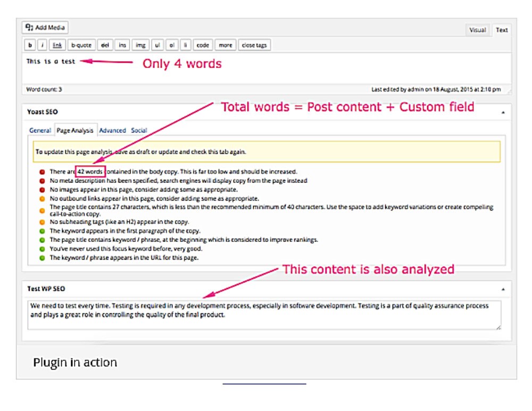Apply bold with the b button
The image size is (532, 411).
coord(30,45)
